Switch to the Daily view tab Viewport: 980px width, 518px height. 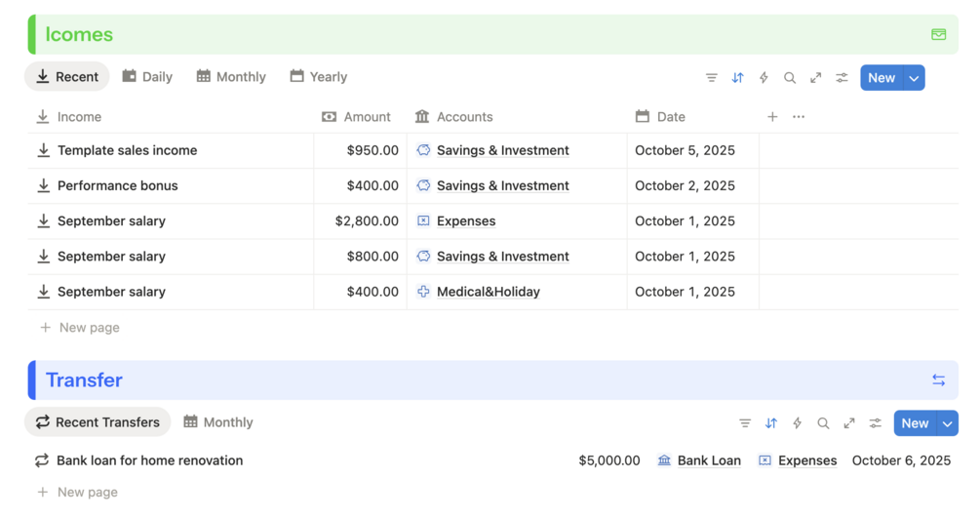tap(147, 77)
